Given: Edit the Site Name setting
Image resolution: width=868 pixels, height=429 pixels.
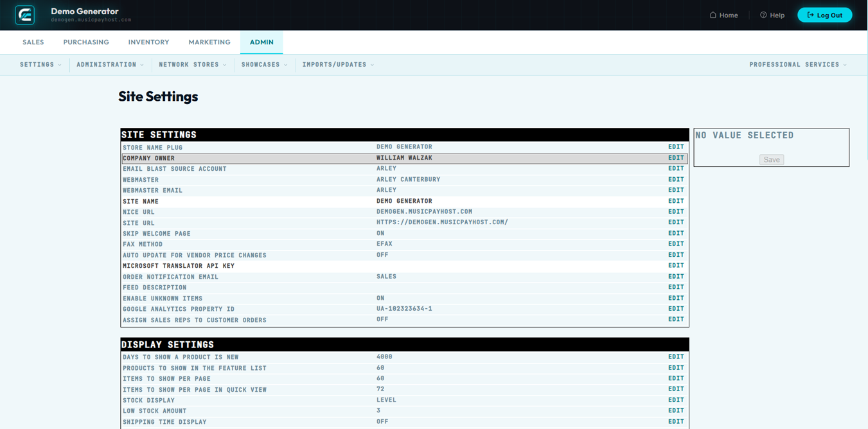Looking at the screenshot, I should (676, 201).
